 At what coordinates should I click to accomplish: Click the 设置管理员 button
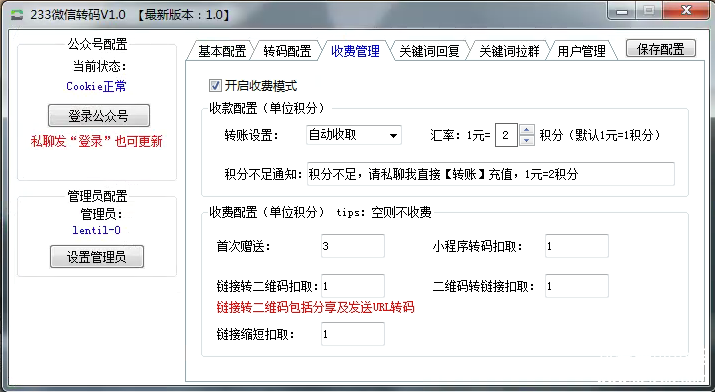point(97,257)
